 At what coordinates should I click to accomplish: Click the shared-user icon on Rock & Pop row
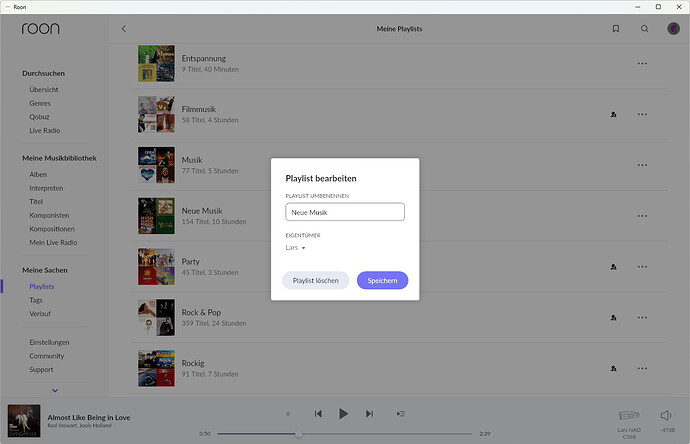tap(613, 318)
